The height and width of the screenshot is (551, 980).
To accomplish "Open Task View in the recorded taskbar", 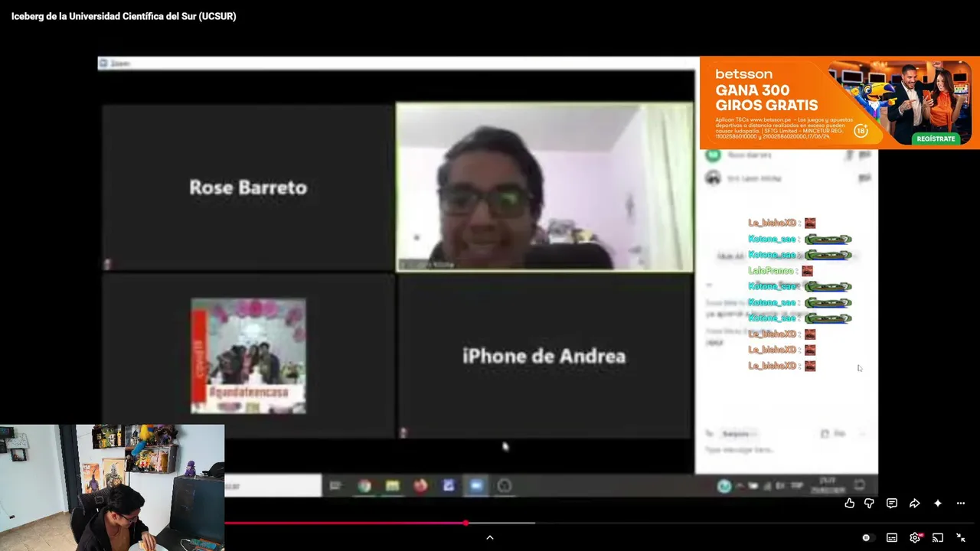I will (335, 486).
